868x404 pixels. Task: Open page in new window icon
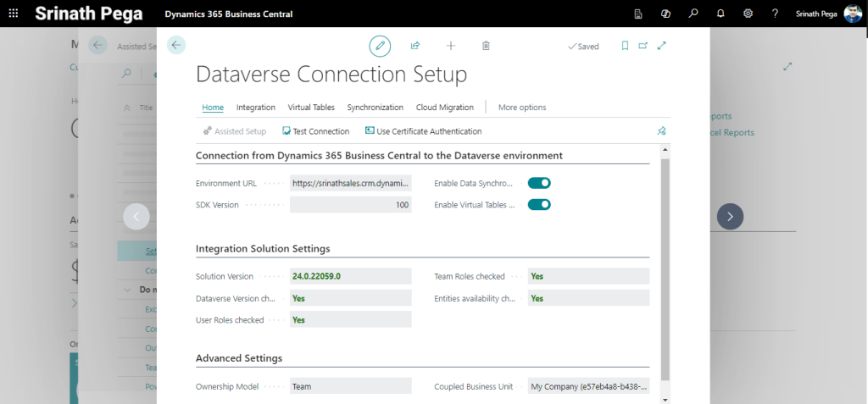coord(643,46)
